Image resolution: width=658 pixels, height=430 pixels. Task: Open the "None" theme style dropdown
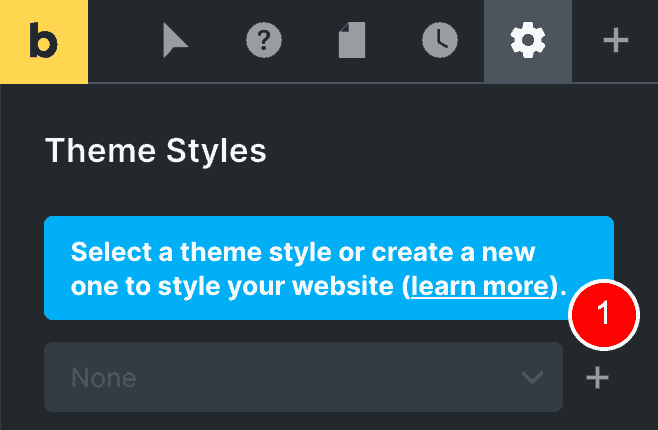click(303, 377)
